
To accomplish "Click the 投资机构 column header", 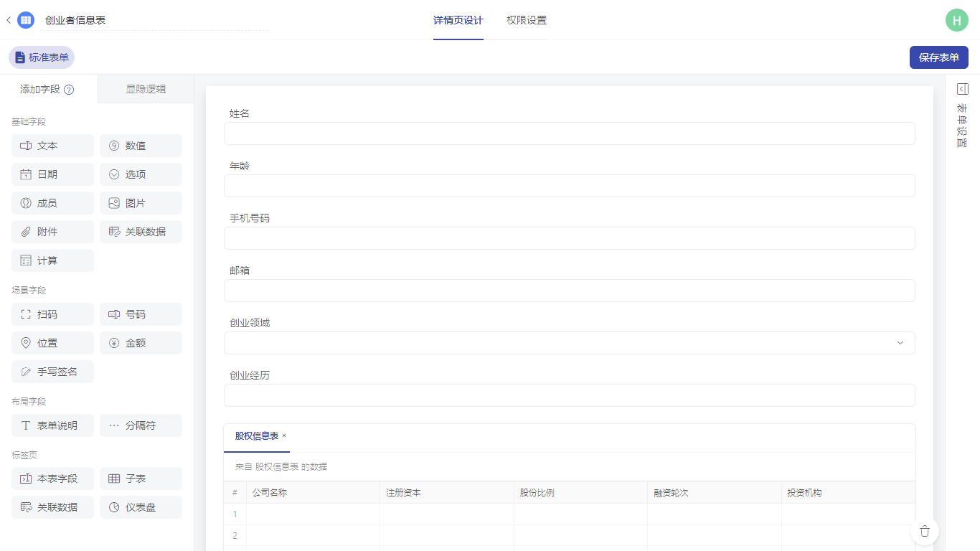I will pyautogui.click(x=849, y=493).
